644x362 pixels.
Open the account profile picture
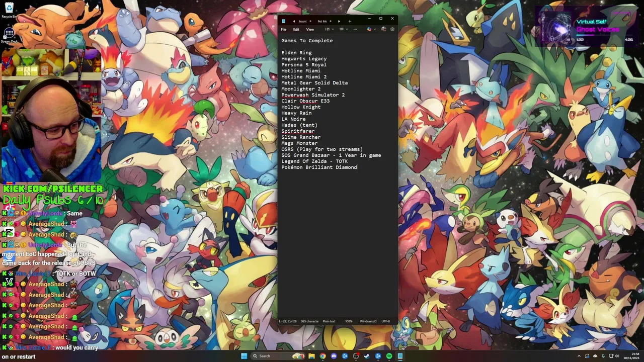coord(384,29)
